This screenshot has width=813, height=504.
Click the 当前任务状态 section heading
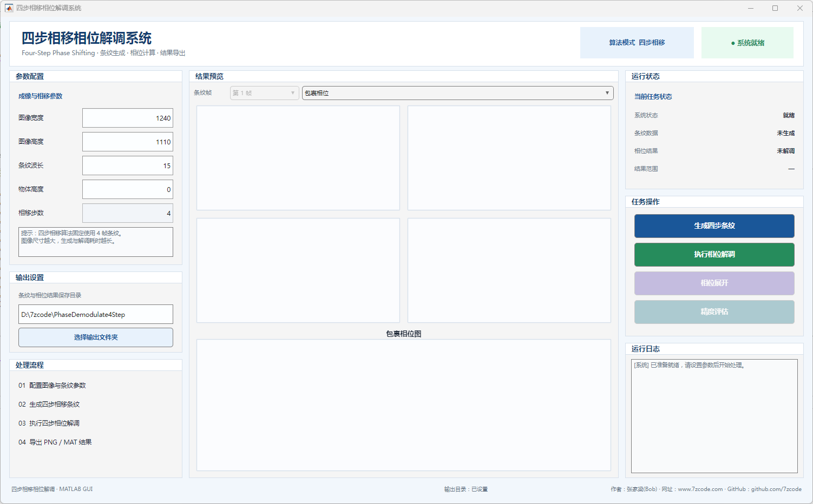[x=653, y=97]
